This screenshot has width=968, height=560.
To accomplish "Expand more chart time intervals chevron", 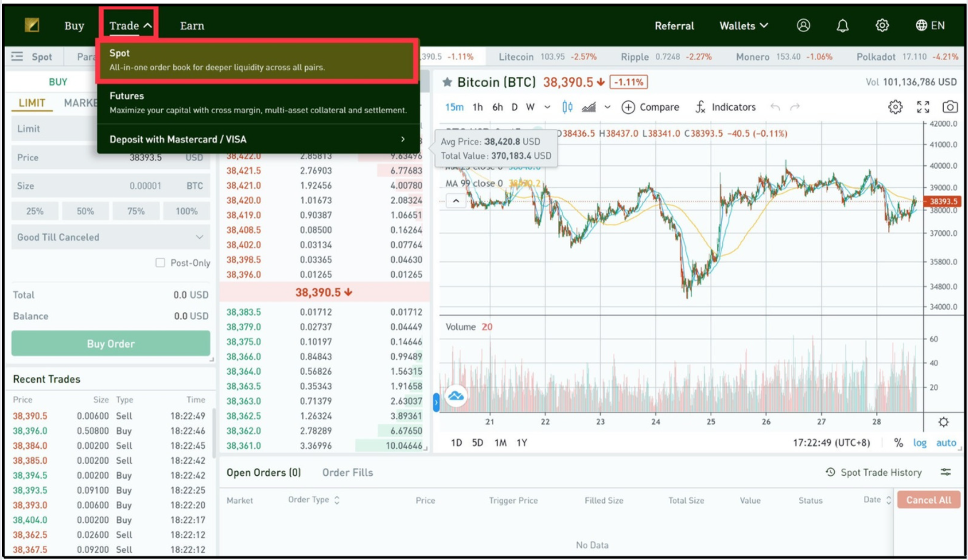I will [x=547, y=108].
